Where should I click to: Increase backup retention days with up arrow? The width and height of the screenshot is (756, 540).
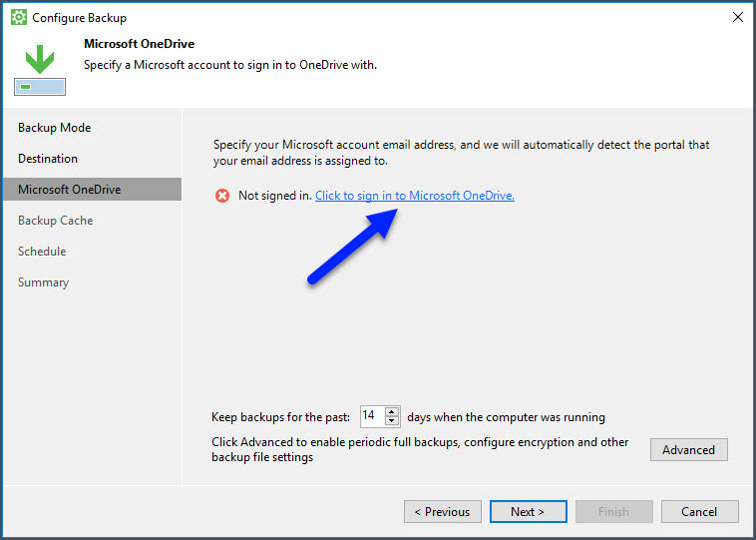pyautogui.click(x=392, y=412)
